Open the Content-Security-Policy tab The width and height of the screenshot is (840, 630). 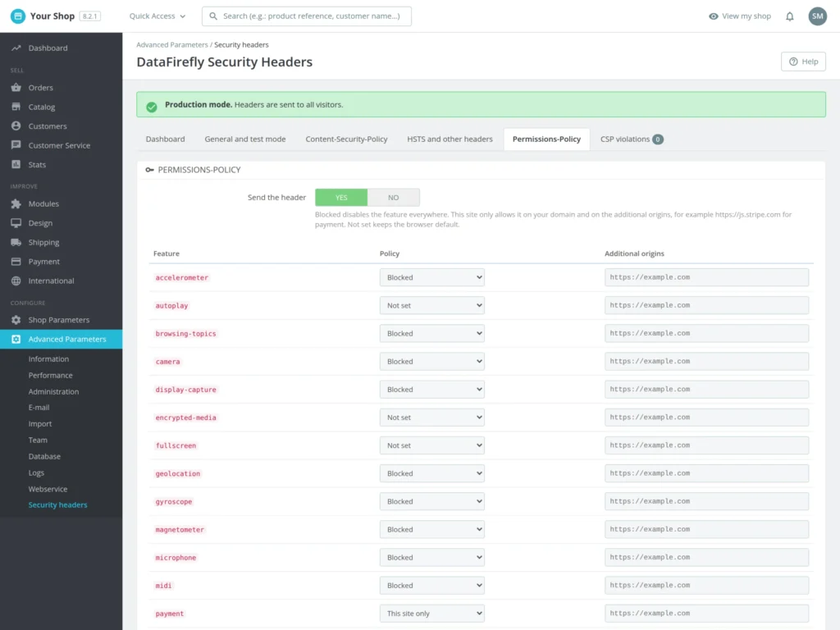click(x=346, y=139)
